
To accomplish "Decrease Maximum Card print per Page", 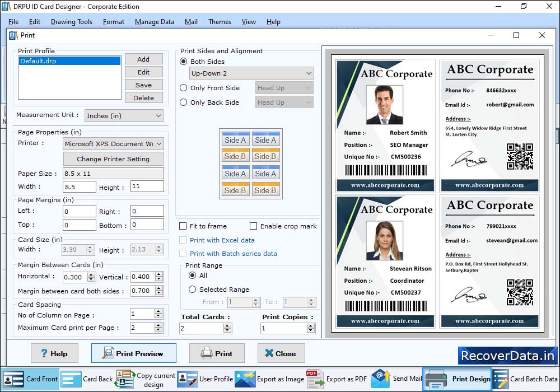I will click(x=158, y=330).
